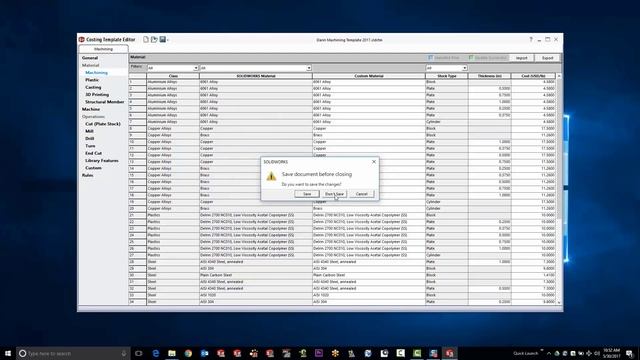Open the Windows Start menu

coord(8,353)
